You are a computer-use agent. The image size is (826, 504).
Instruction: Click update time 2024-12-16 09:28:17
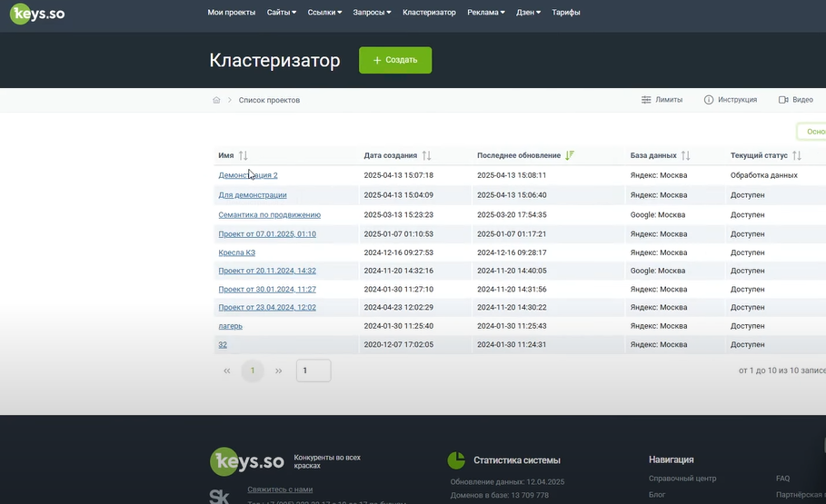click(x=512, y=252)
